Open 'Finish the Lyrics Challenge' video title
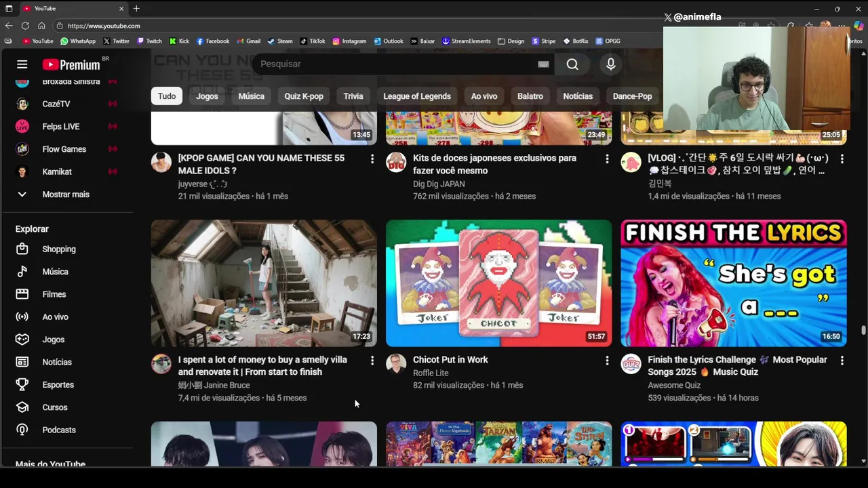The height and width of the screenshot is (488, 868). click(737, 366)
